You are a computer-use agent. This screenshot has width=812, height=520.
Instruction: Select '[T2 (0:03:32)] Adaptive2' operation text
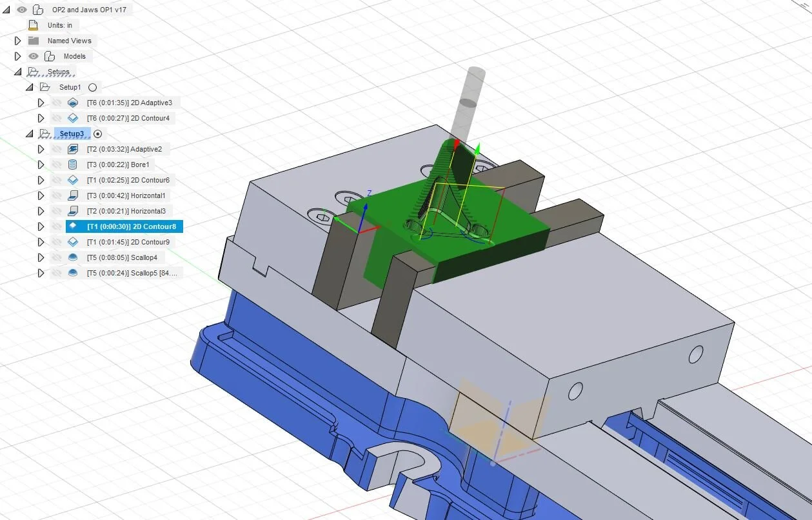[124, 149]
